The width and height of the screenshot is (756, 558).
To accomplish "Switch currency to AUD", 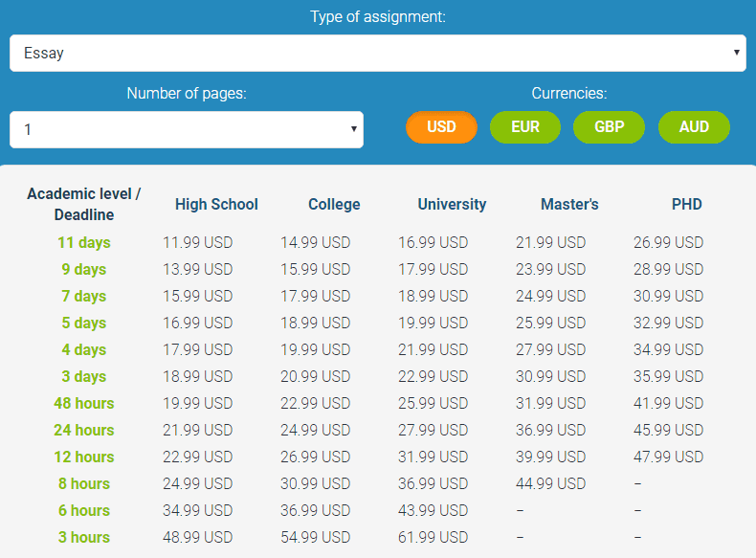I will [x=694, y=127].
